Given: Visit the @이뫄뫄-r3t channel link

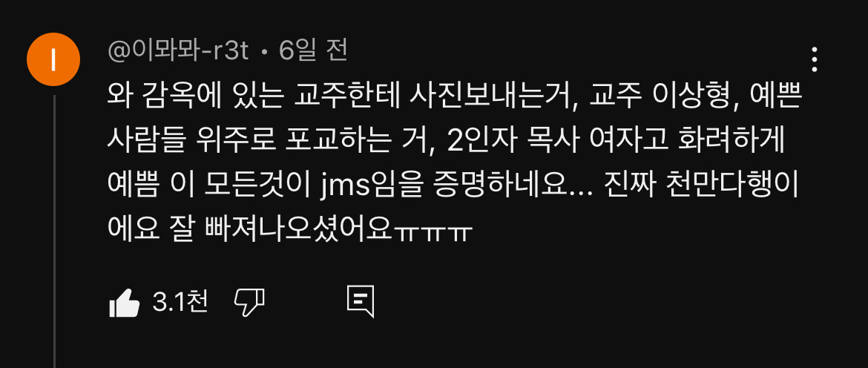Looking at the screenshot, I should coord(178,51).
